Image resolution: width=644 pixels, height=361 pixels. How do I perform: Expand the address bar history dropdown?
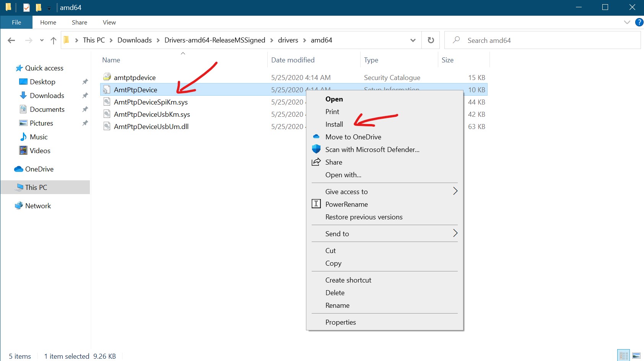click(413, 40)
